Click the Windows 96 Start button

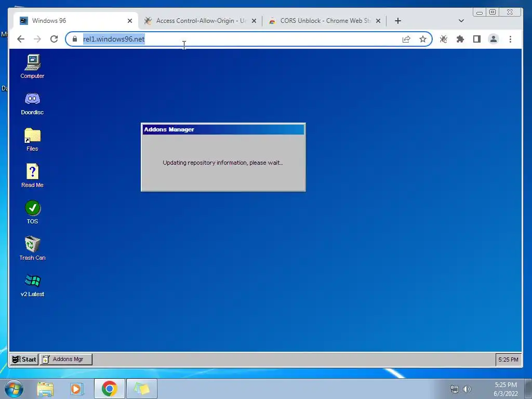(x=24, y=360)
